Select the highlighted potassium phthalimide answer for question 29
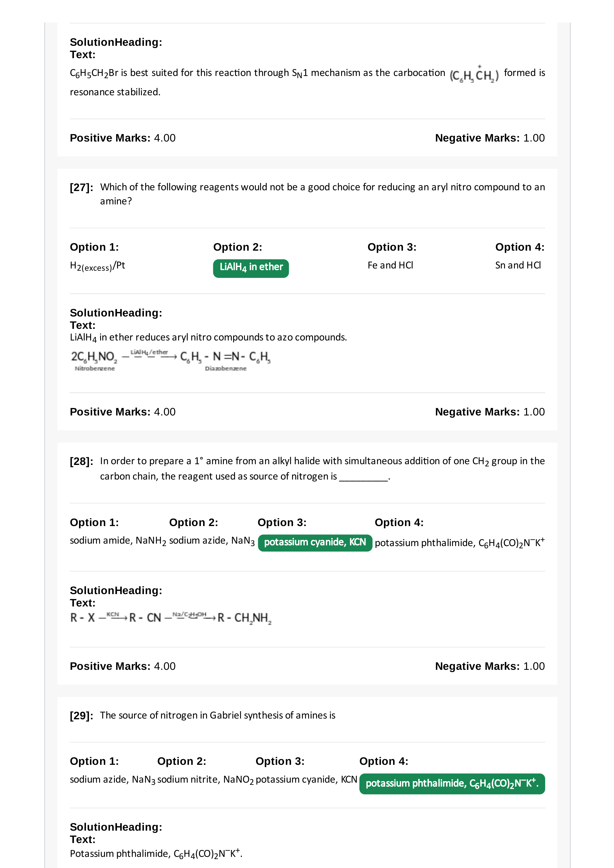Image resolution: width=614 pixels, height=868 pixels. pyautogui.click(x=452, y=783)
